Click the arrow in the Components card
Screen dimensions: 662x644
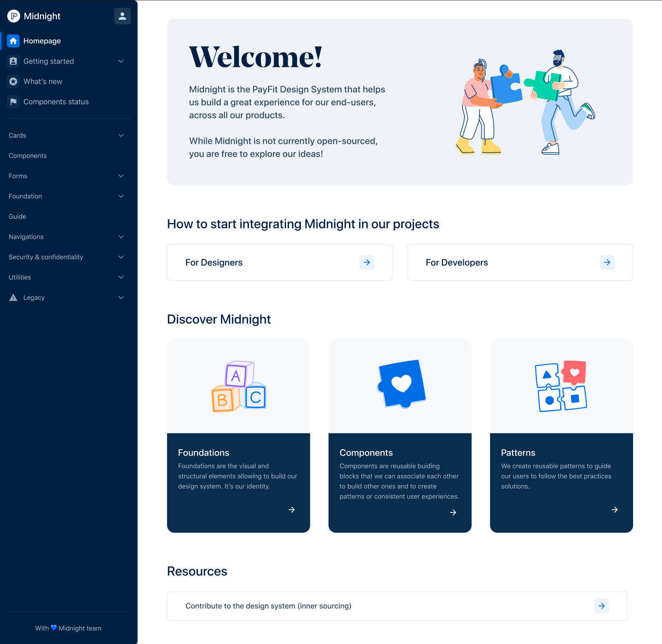pyautogui.click(x=453, y=512)
